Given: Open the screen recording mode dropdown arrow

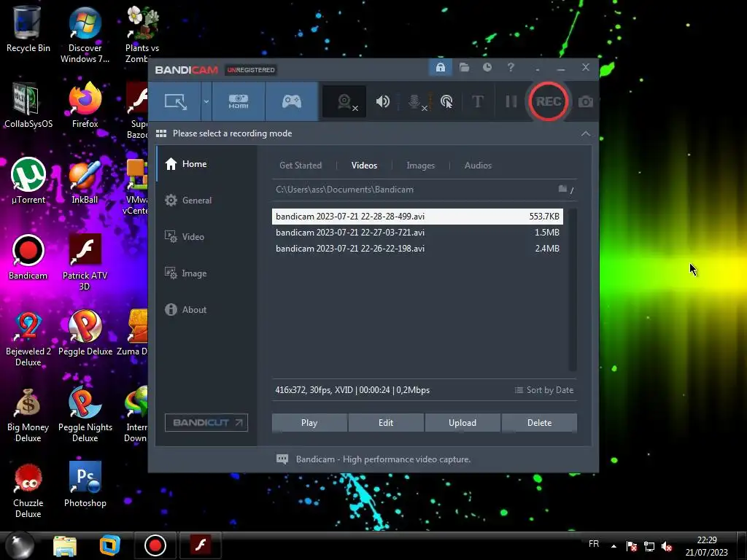Looking at the screenshot, I should (x=206, y=101).
